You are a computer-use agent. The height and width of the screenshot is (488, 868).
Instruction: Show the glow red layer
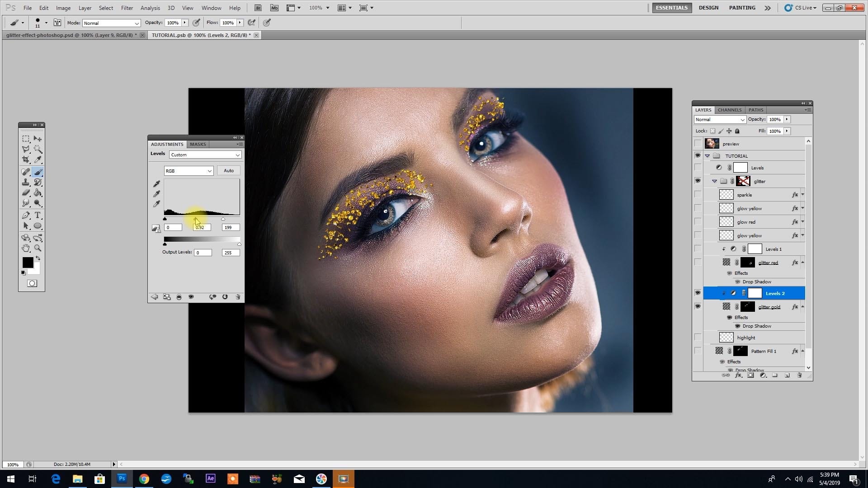click(x=698, y=222)
